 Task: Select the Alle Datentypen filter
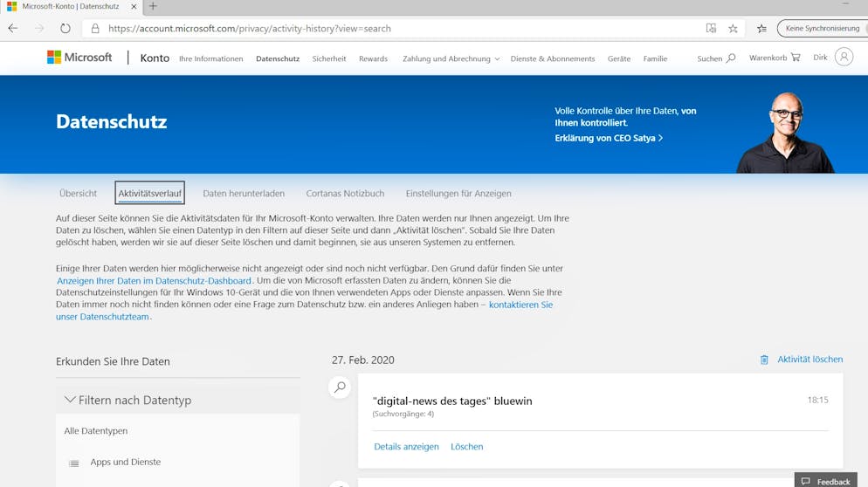click(96, 430)
